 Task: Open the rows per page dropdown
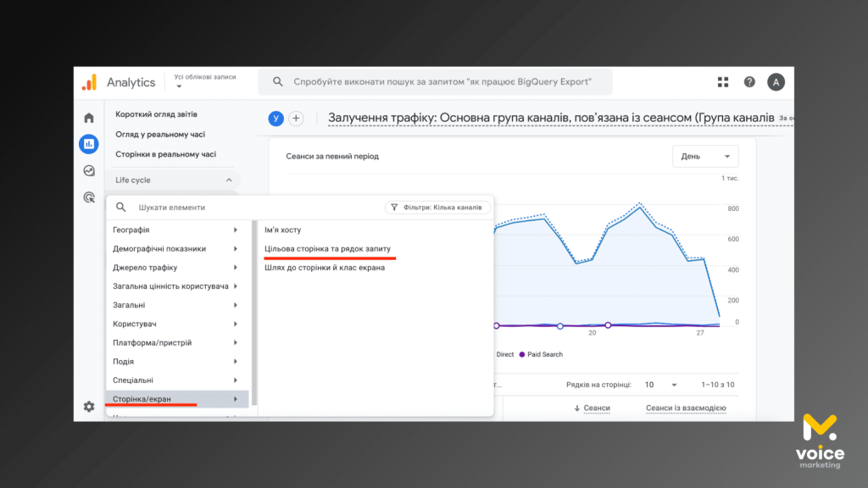pyautogui.click(x=661, y=385)
